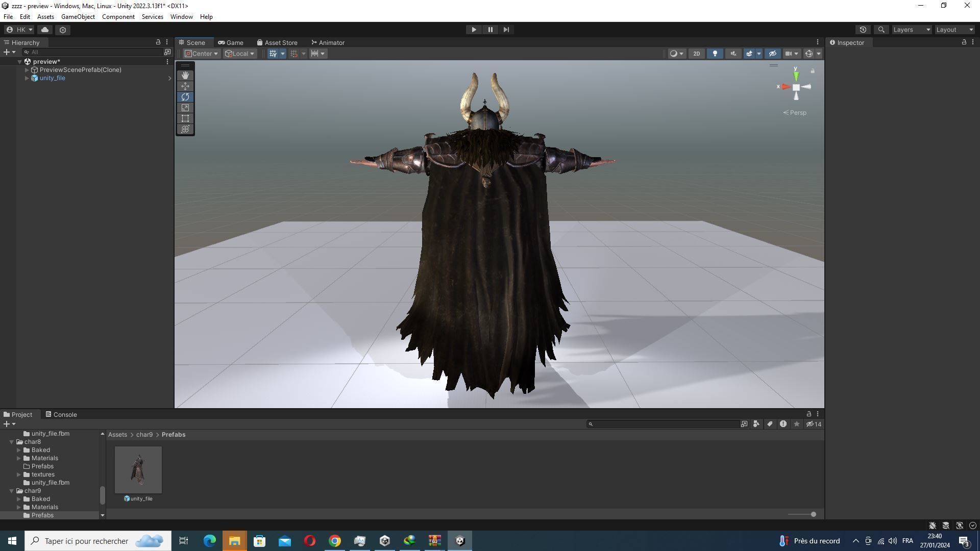Switch to the Console tab
The width and height of the screenshot is (980, 551).
[61, 414]
